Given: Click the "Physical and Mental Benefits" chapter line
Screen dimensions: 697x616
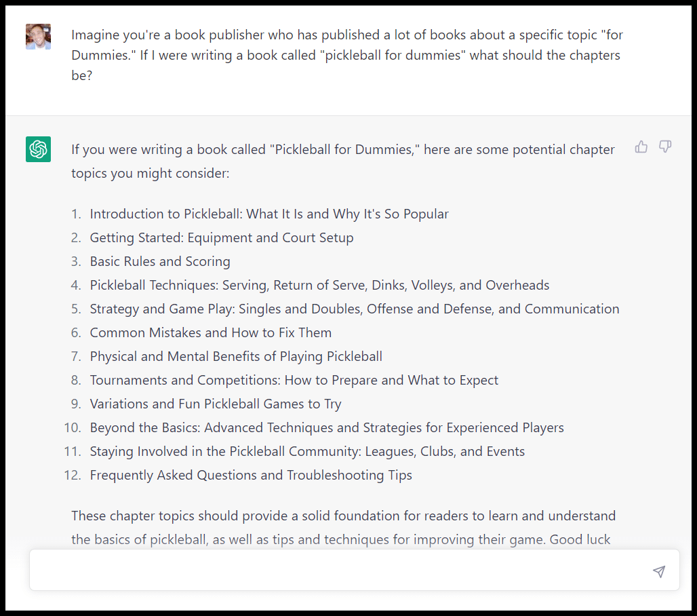Looking at the screenshot, I should (236, 357).
